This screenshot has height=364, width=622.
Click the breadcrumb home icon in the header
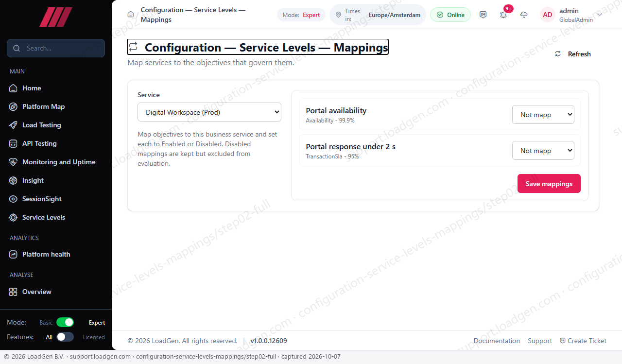pyautogui.click(x=131, y=15)
